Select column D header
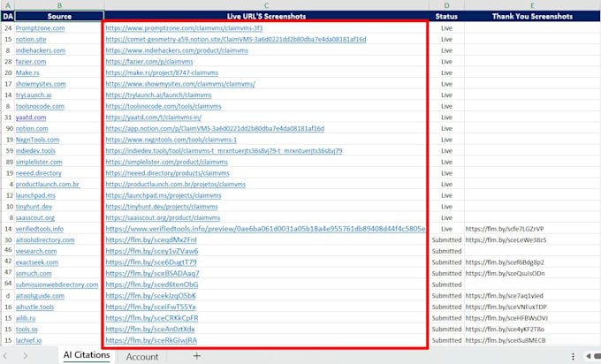Image resolution: width=601 pixels, height=364 pixels. click(x=446, y=5)
